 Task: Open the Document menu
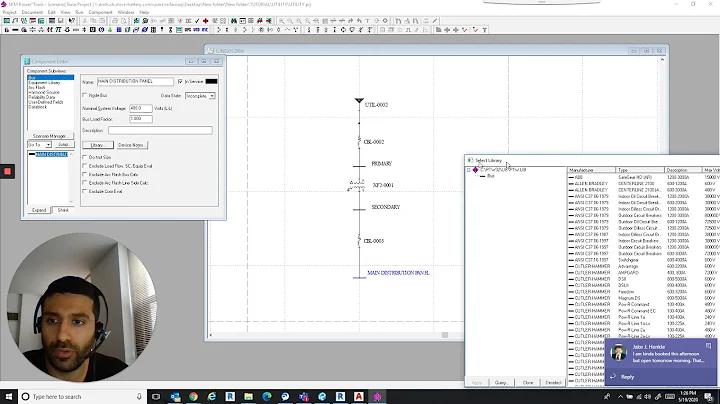tap(32, 12)
